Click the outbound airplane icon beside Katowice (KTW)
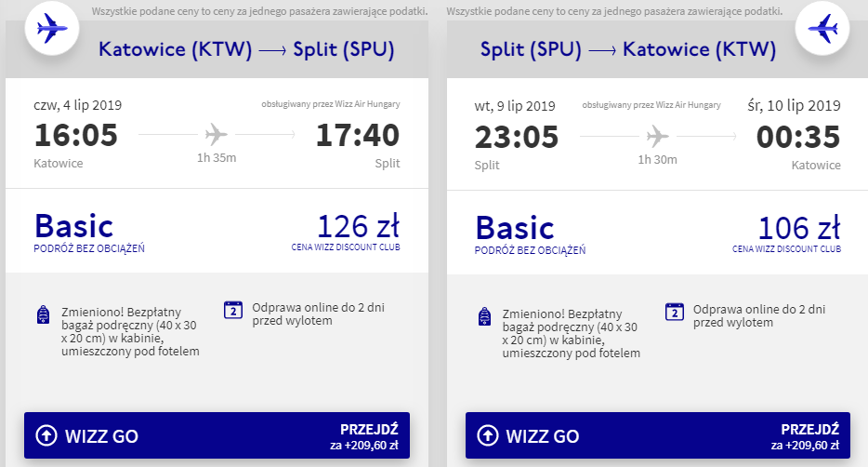 pyautogui.click(x=52, y=28)
